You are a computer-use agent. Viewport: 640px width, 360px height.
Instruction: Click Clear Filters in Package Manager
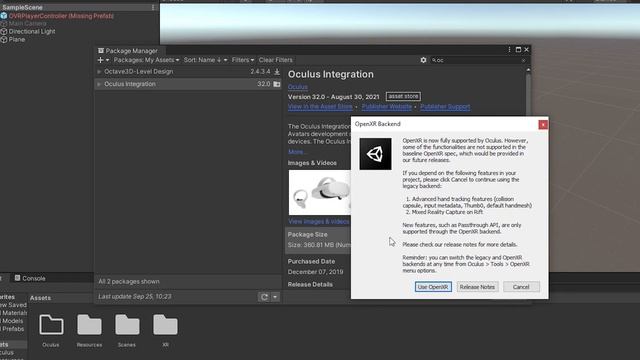276,60
